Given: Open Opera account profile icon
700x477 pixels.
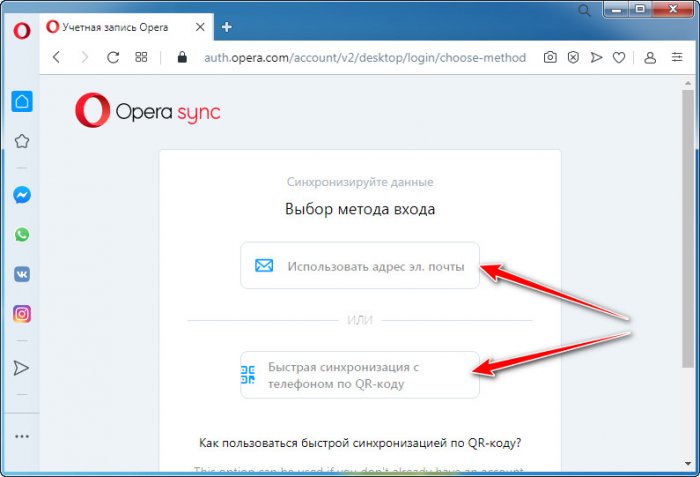Looking at the screenshot, I should tap(650, 57).
